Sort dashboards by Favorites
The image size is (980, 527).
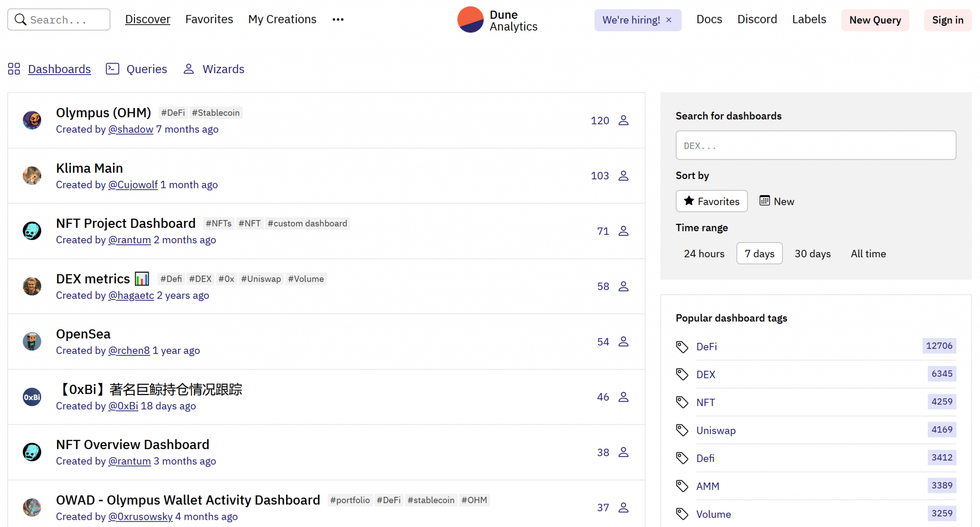click(712, 201)
